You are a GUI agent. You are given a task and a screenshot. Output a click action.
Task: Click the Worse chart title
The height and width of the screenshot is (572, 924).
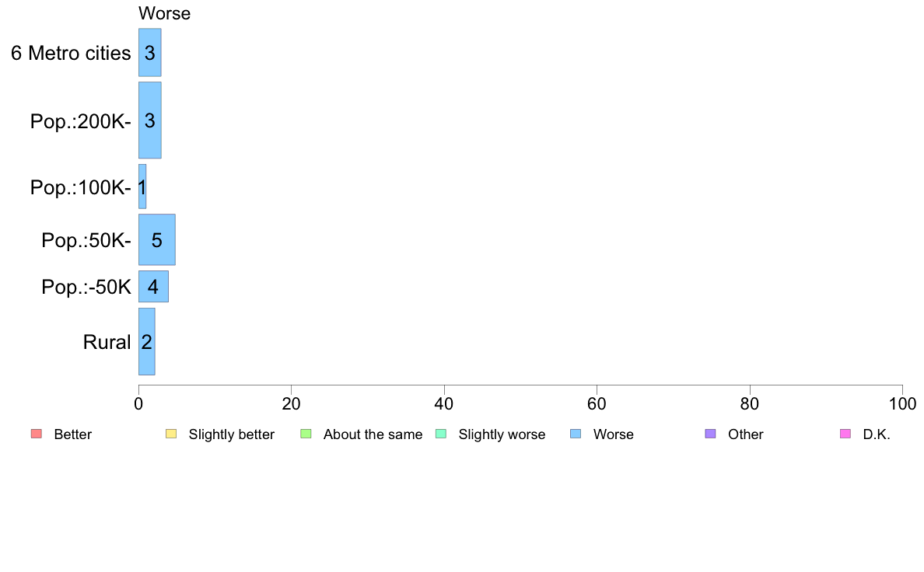click(164, 13)
